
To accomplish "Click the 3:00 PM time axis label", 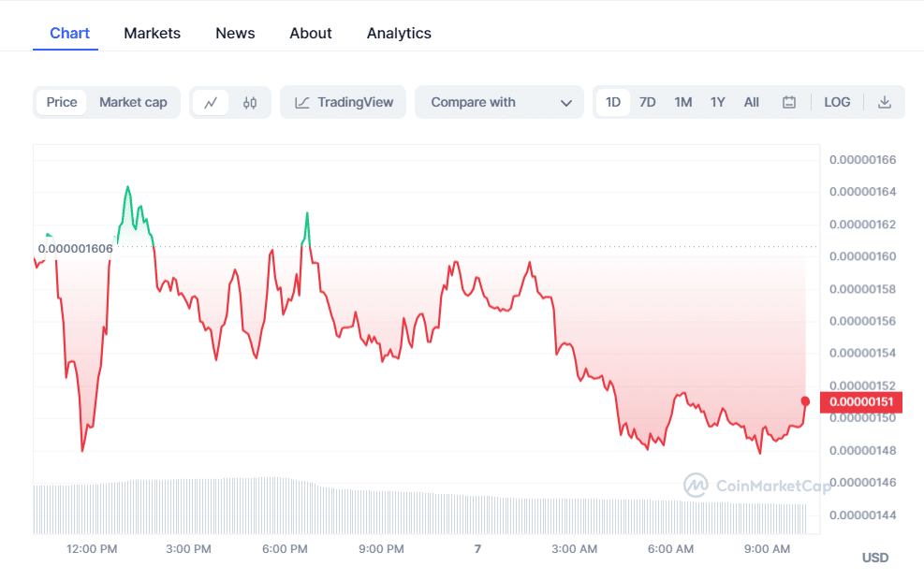I will pos(188,549).
